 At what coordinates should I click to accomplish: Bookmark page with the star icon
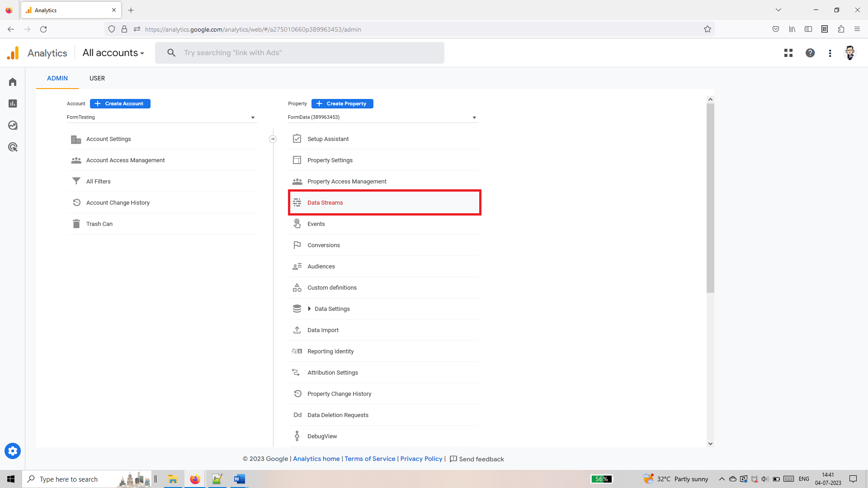point(708,29)
